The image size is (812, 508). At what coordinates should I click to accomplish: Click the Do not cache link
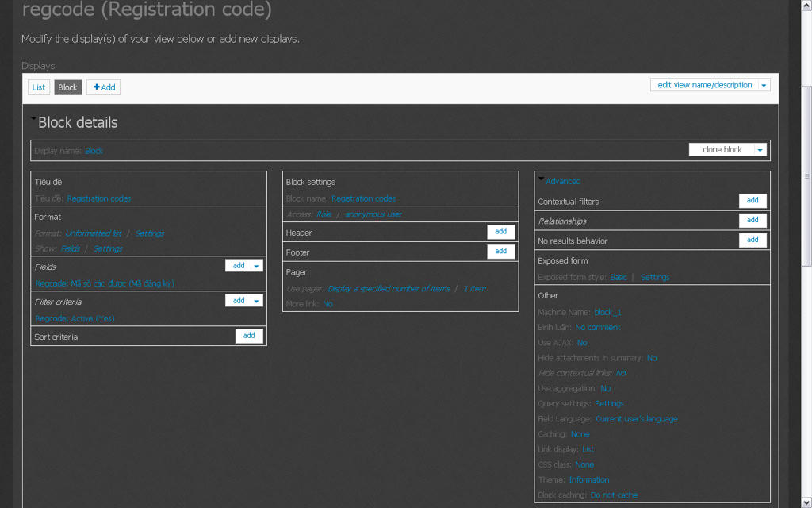[x=614, y=495]
